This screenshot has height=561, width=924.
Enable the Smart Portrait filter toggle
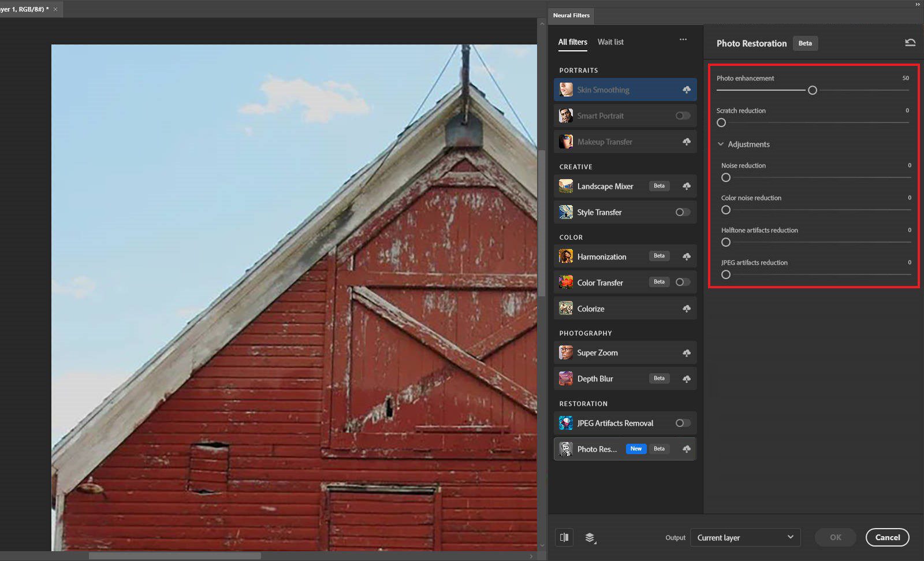click(x=682, y=116)
